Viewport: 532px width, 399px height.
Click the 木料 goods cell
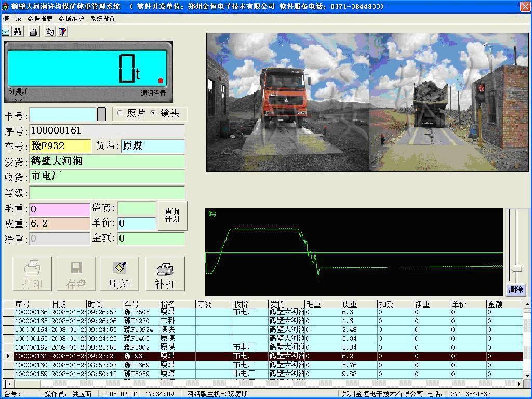[177, 321]
